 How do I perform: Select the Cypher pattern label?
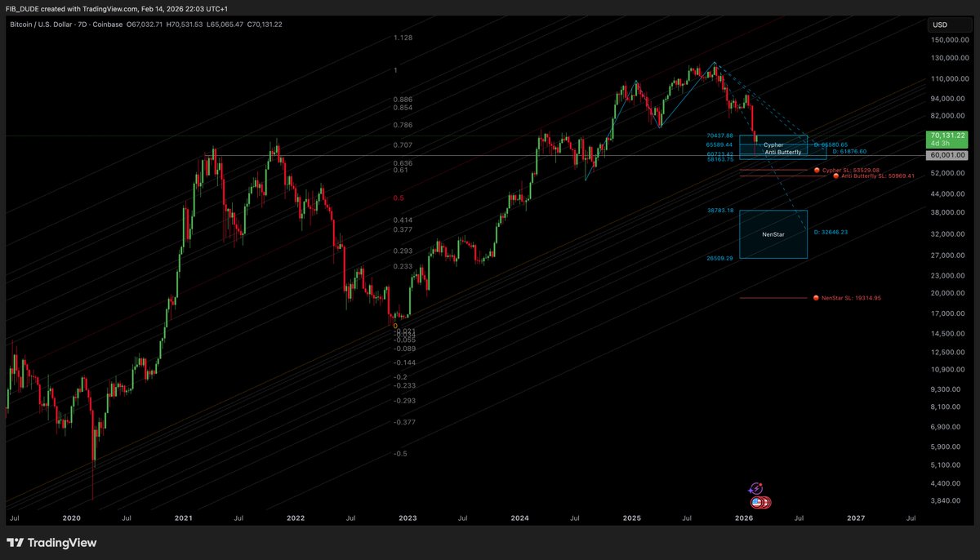click(773, 144)
